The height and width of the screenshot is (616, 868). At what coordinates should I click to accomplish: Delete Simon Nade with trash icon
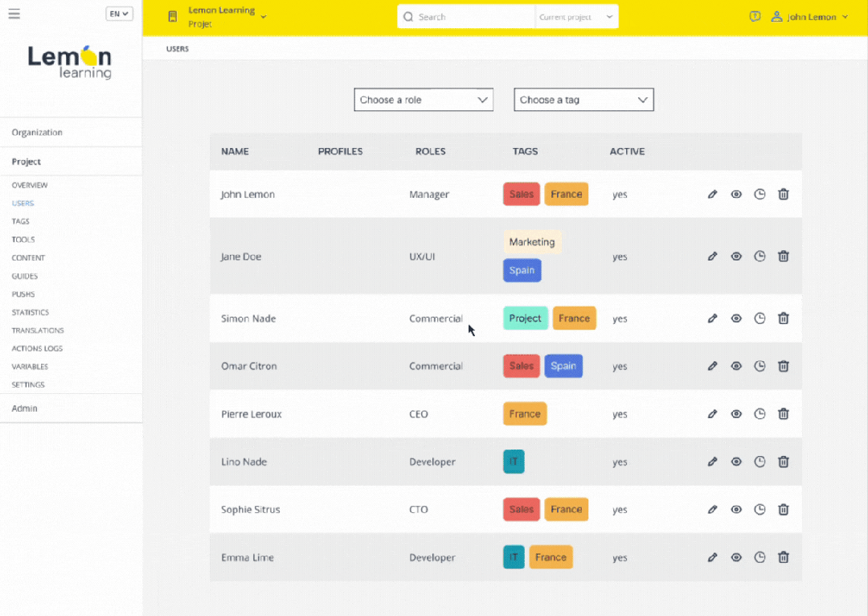point(784,318)
